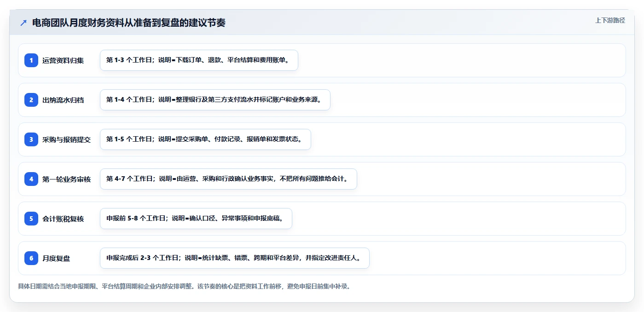Click step number 5 badge
This screenshot has width=644, height=312.
tap(31, 219)
